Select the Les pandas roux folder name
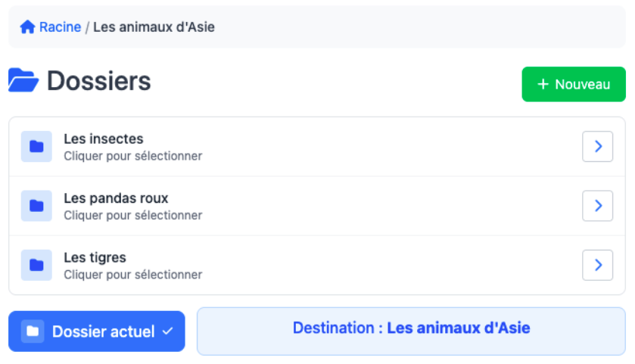 click(116, 198)
